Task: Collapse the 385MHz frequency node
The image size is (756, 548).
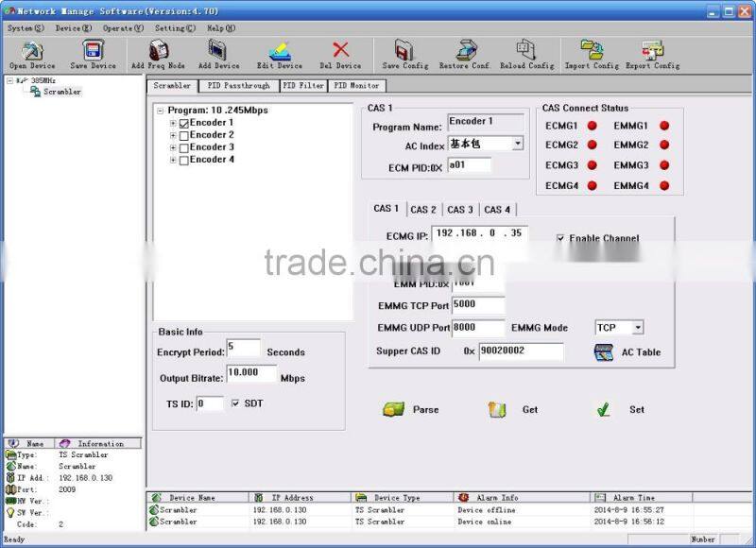Action: [x=9, y=80]
